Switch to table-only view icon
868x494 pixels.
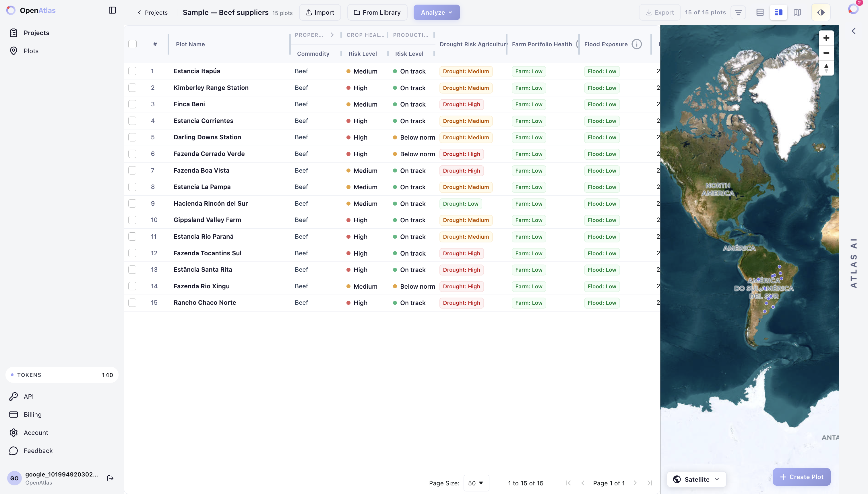click(x=760, y=13)
